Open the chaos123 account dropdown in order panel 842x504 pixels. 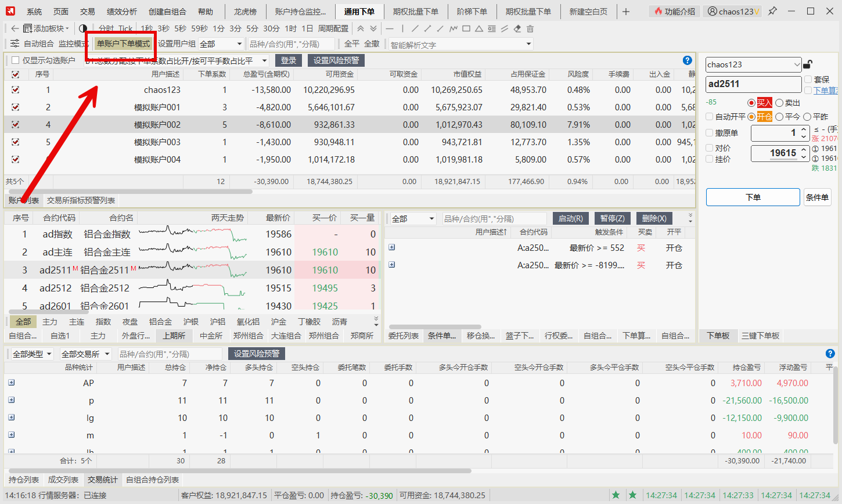point(753,64)
